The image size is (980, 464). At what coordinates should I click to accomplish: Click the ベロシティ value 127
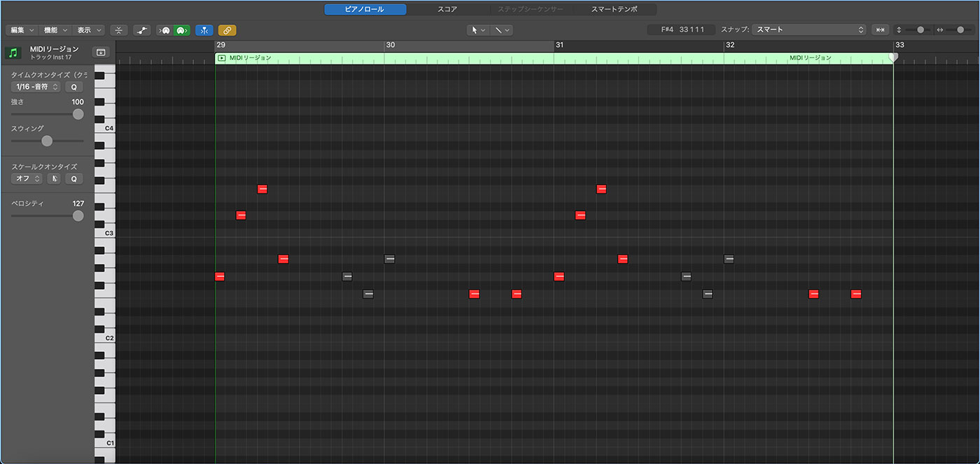coord(78,204)
